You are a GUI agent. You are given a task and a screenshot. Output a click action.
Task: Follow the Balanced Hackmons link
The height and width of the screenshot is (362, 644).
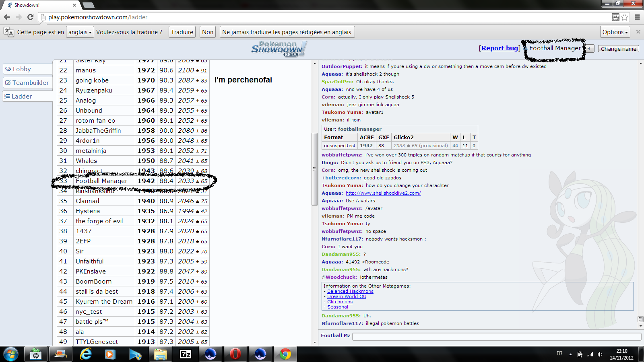(x=350, y=291)
